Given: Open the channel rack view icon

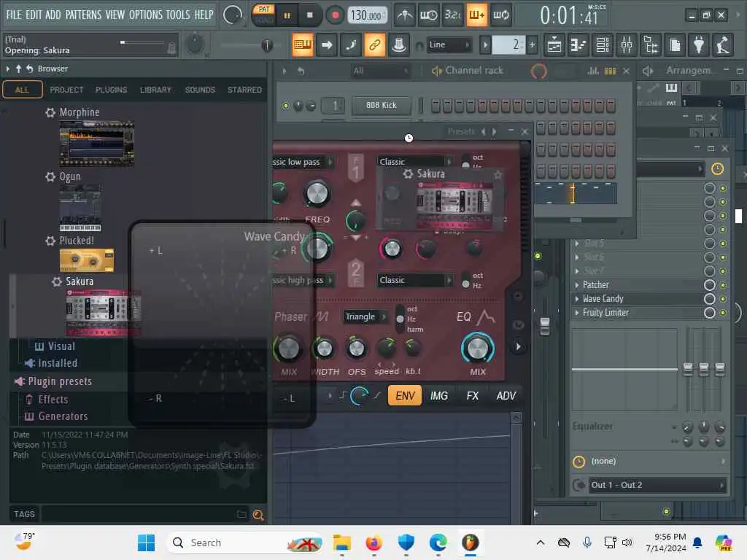Looking at the screenshot, I should click(x=602, y=44).
